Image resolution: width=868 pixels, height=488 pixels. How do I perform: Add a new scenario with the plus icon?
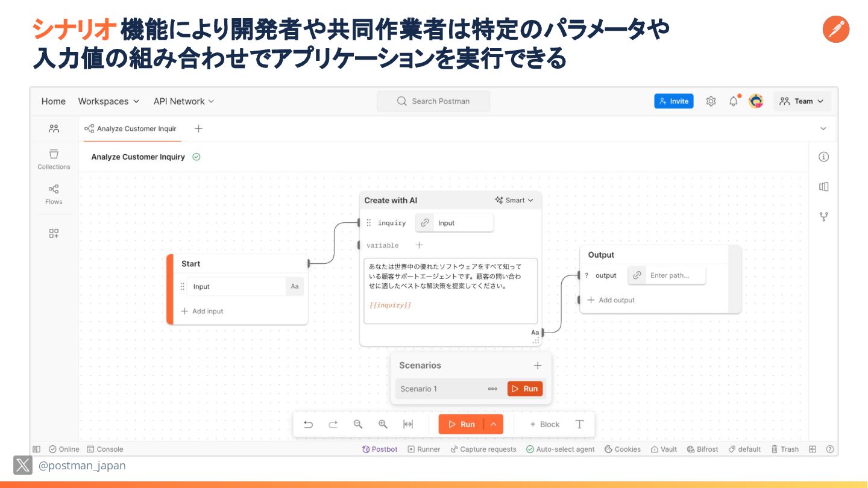pyautogui.click(x=538, y=366)
